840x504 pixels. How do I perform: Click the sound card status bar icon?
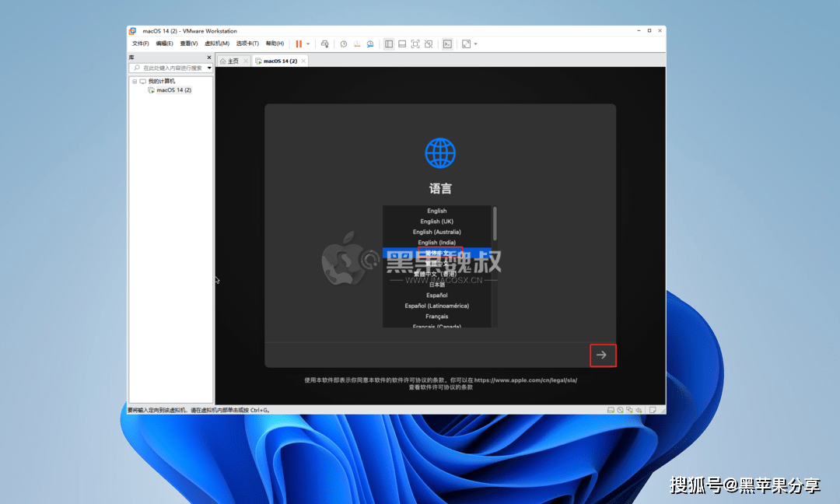(x=639, y=410)
